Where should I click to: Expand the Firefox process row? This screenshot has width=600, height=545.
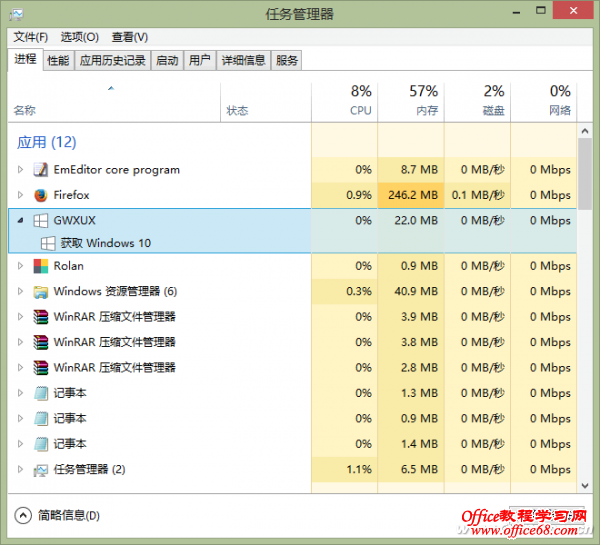tap(20, 195)
